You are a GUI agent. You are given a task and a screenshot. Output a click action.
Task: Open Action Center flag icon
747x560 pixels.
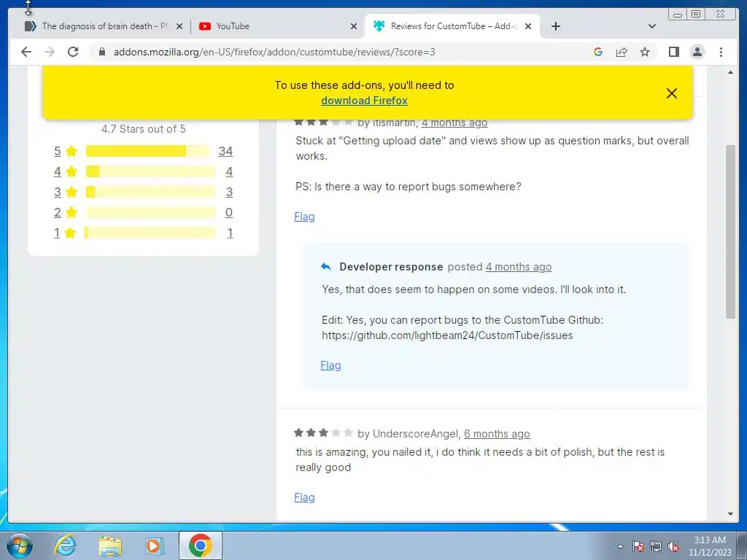(638, 546)
